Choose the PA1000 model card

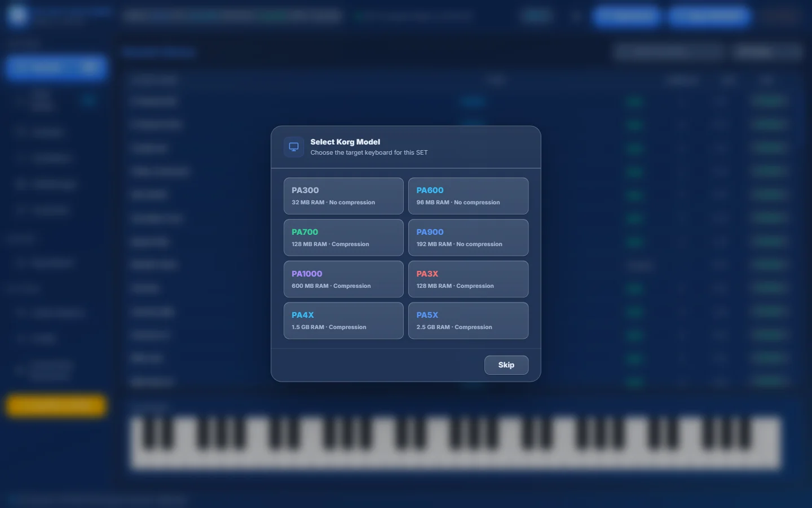343,279
